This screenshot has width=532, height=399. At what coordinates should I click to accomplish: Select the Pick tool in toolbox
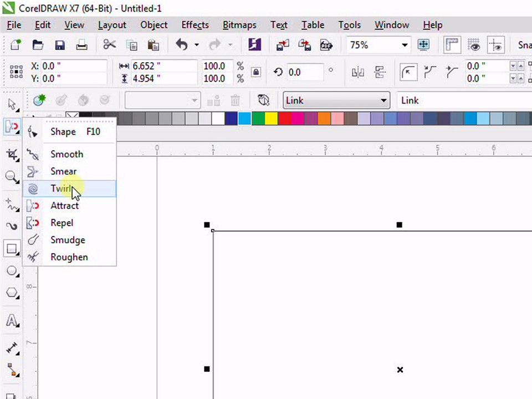pyautogui.click(x=12, y=105)
